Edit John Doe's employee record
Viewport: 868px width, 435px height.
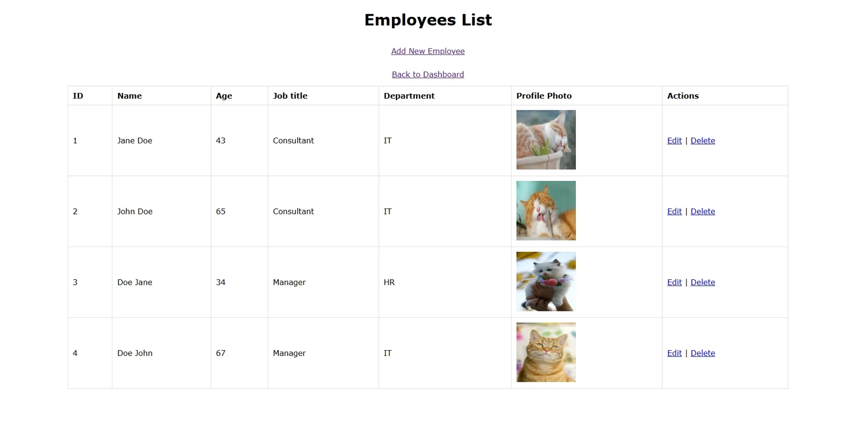674,211
